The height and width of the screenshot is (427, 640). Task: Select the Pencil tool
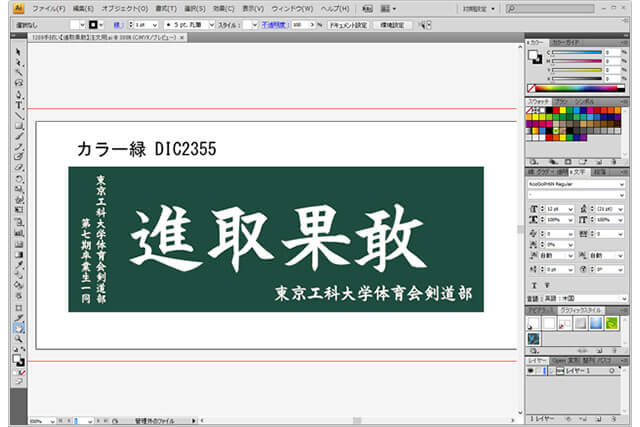tap(18, 147)
